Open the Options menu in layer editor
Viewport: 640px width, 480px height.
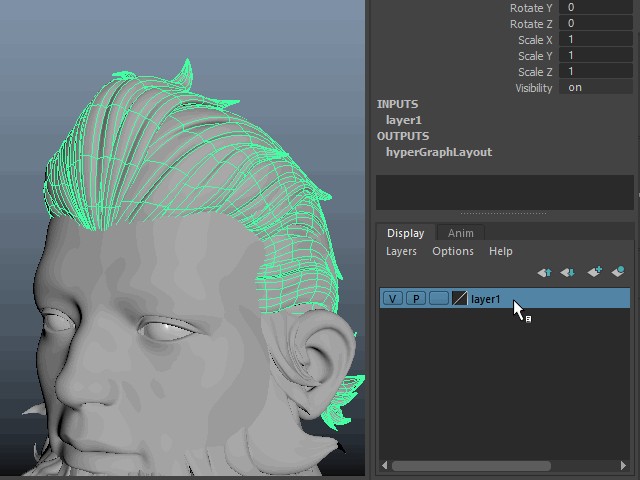[453, 252]
